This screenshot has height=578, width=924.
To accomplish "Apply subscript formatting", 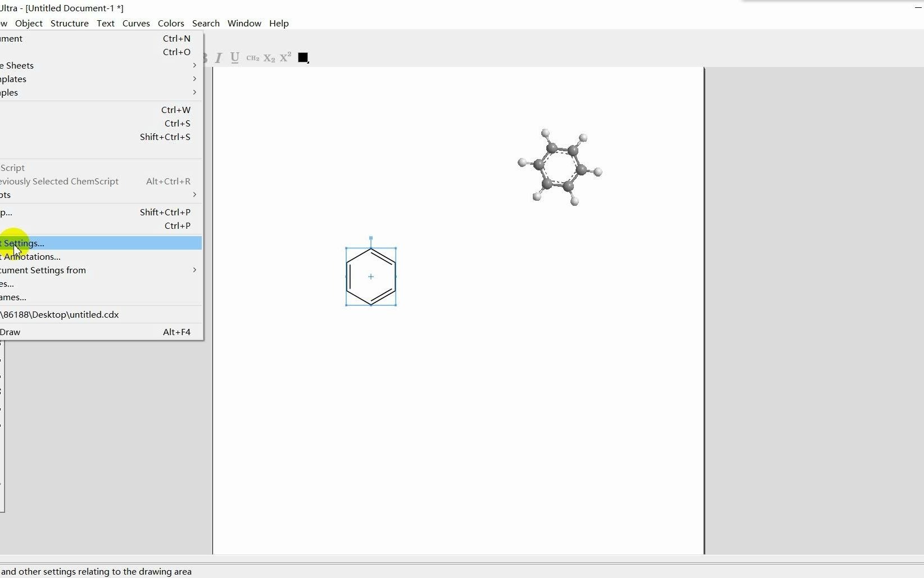I will click(x=269, y=57).
